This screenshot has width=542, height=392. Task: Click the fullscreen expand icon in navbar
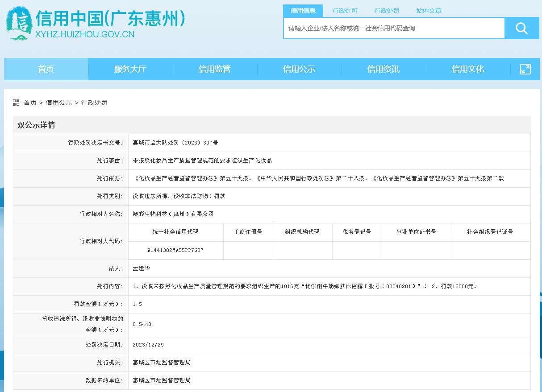point(525,69)
